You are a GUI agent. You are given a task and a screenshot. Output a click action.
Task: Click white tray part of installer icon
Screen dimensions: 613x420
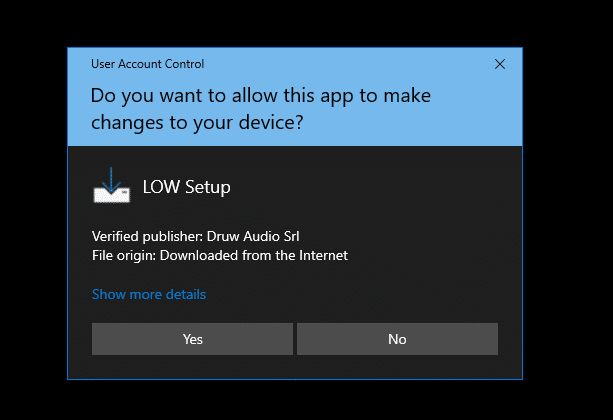coord(111,195)
